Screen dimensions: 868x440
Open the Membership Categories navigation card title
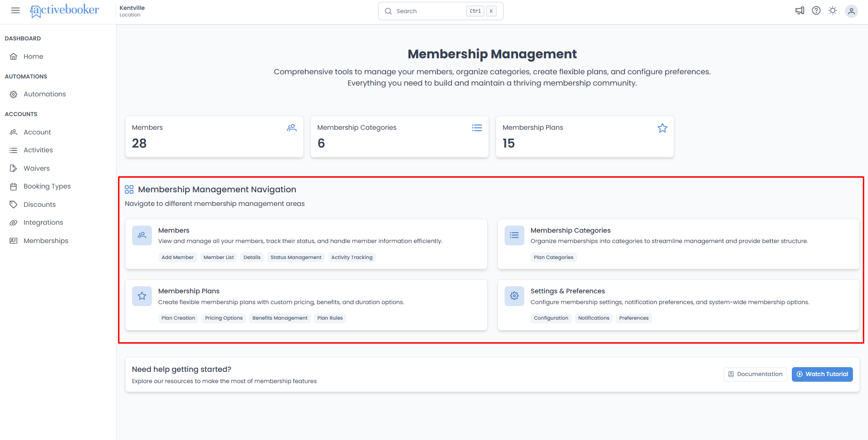[x=570, y=230]
